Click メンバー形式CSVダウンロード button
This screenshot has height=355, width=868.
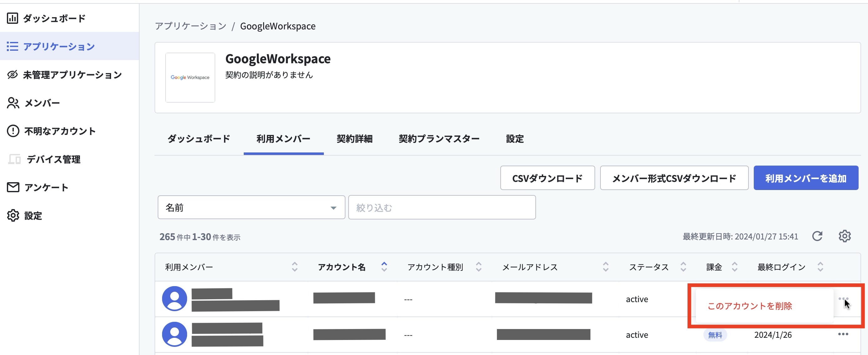[674, 178]
